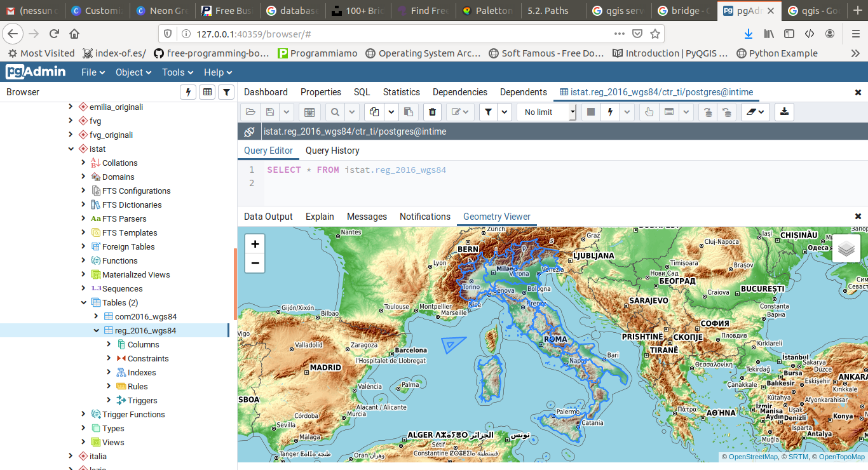This screenshot has height=470, width=868.
Task: Open the map layers selector icon
Action: point(846,249)
